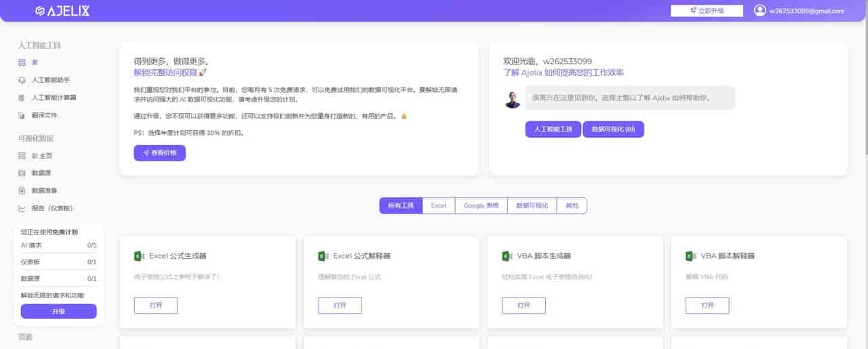Click the Ajelix logo in header

click(62, 11)
